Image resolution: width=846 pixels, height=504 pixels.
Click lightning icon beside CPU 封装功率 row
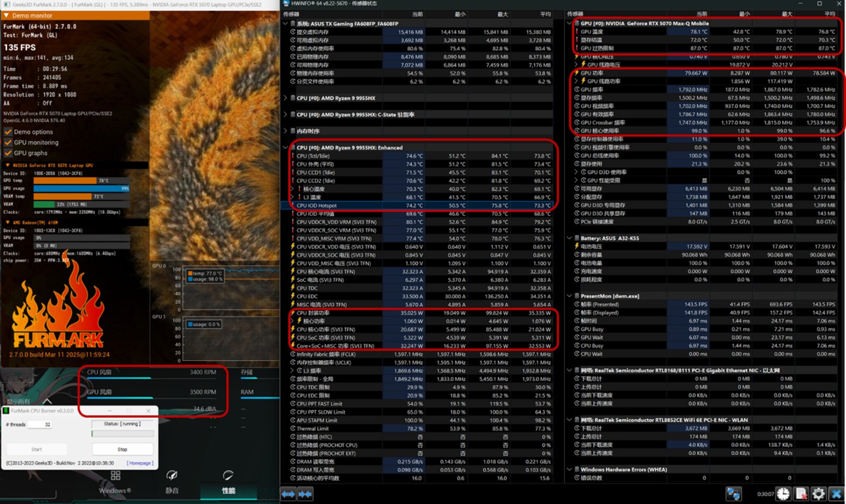click(x=293, y=313)
